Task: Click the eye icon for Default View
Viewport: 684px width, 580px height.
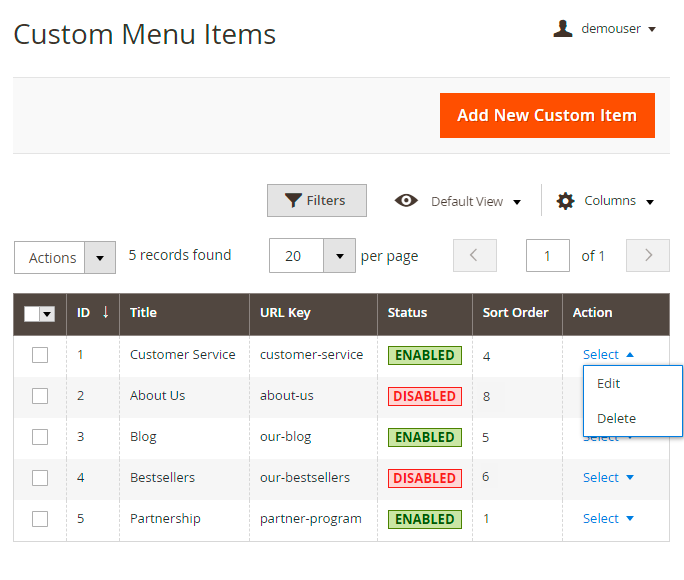Action: coord(406,201)
